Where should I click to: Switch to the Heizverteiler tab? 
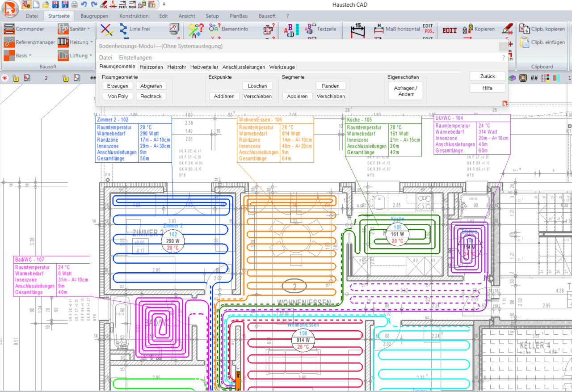pos(204,67)
